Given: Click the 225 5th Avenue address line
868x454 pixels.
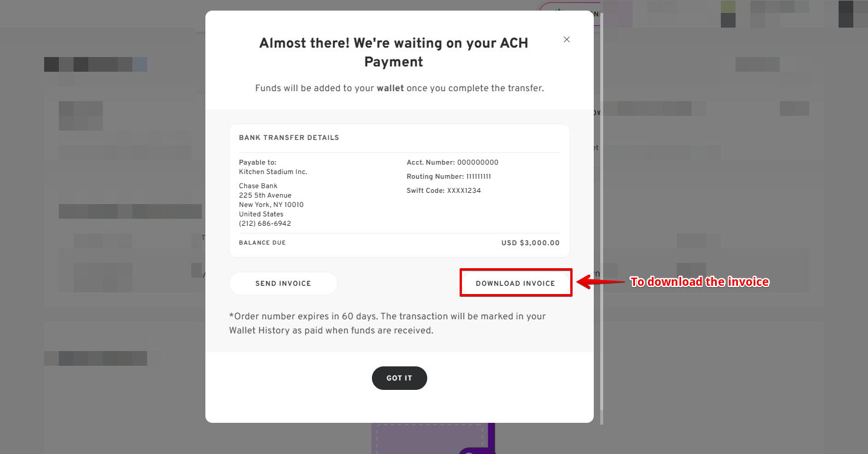Looking at the screenshot, I should tap(265, 195).
